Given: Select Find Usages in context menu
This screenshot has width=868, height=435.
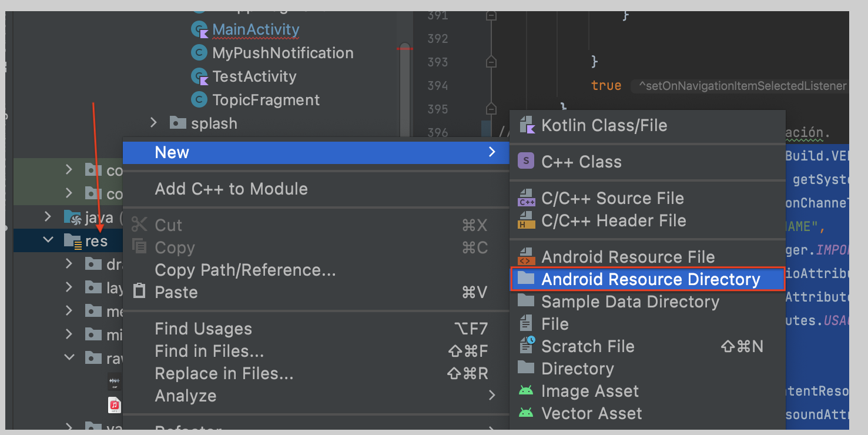Looking at the screenshot, I should coord(203,329).
